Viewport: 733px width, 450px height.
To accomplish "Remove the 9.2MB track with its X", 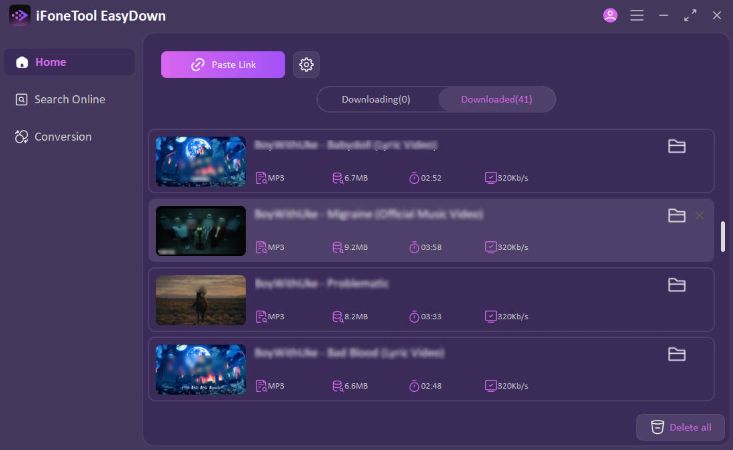I will (700, 215).
